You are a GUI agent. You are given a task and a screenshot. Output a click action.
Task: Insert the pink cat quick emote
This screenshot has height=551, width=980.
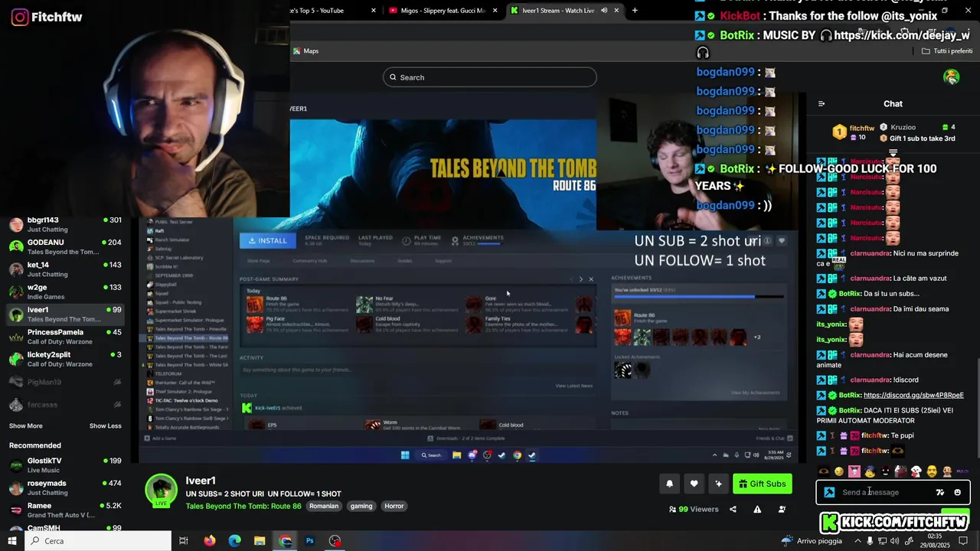tap(854, 471)
